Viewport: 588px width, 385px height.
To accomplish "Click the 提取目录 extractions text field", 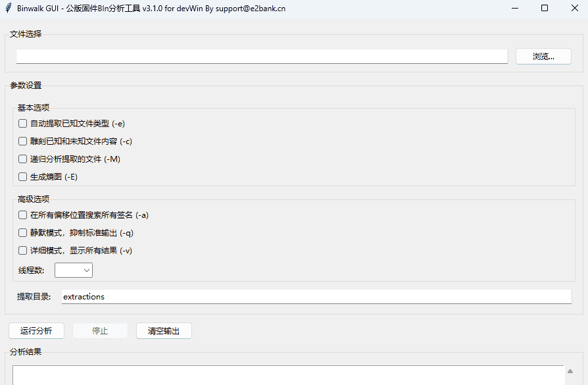I will (316, 297).
